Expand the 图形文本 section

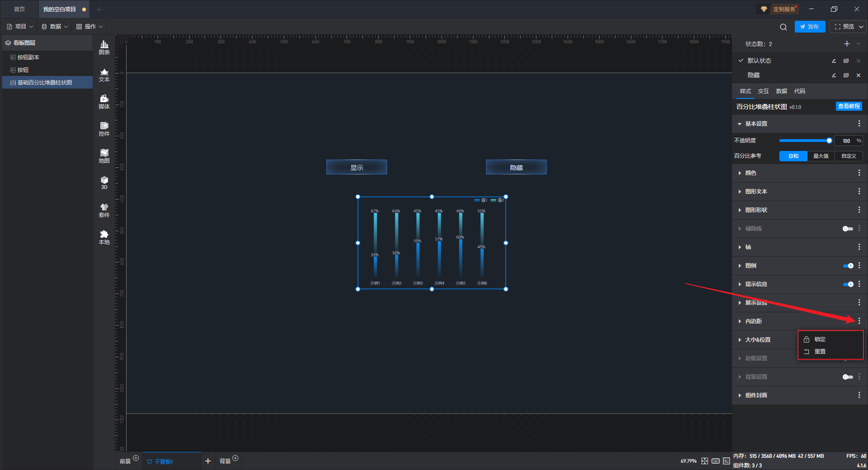point(756,192)
